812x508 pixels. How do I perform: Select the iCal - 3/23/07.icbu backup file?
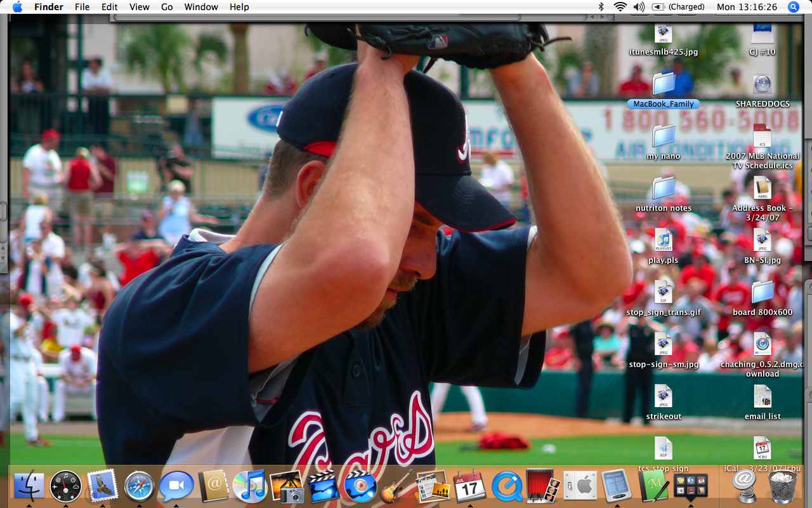coord(763,453)
